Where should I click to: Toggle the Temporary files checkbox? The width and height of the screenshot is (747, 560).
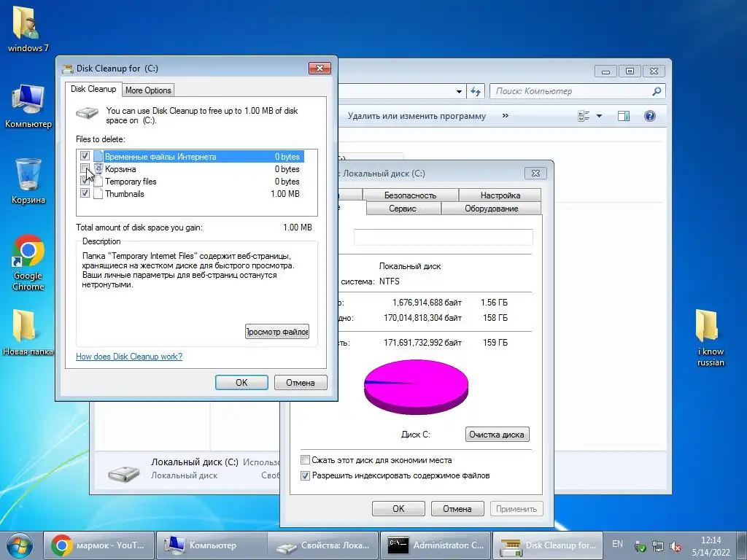pyautogui.click(x=85, y=181)
